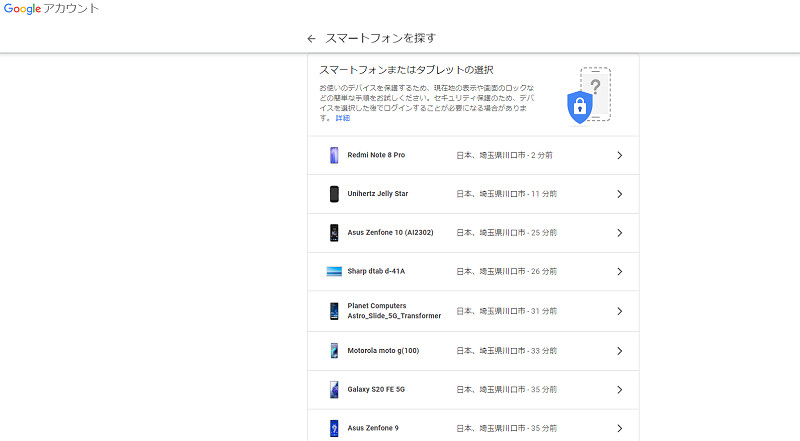The image size is (800, 441).
Task: Select the Unihertz Jelly Star device name
Action: (378, 193)
